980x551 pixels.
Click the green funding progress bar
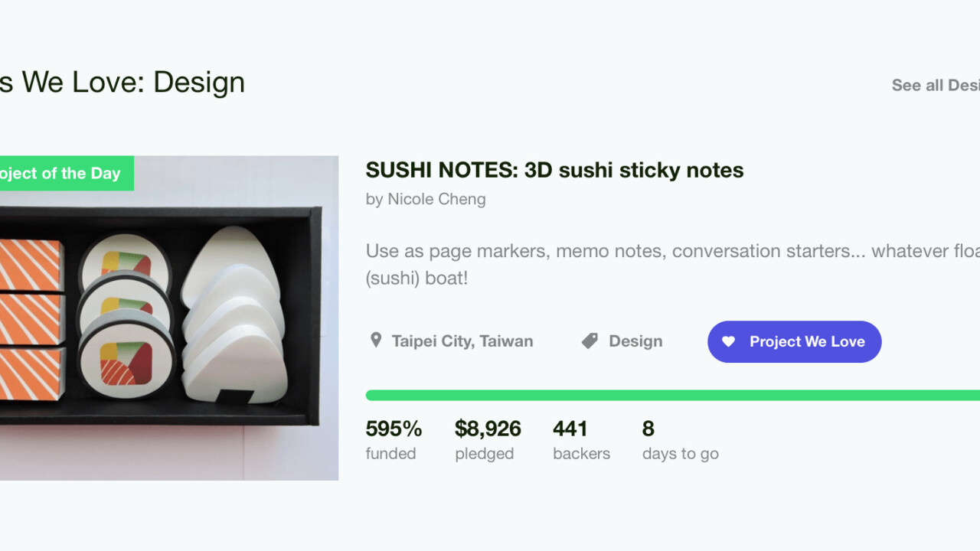coord(672,395)
